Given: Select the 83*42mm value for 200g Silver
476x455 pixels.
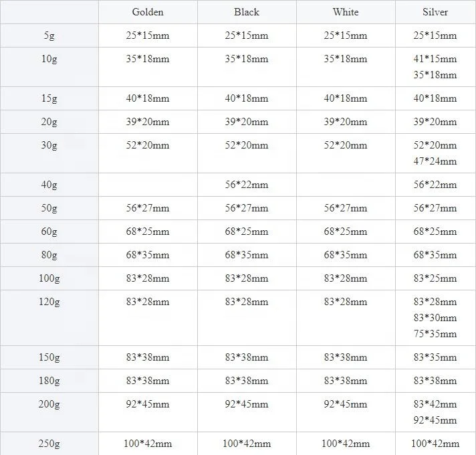Looking at the screenshot, I should [435, 404].
